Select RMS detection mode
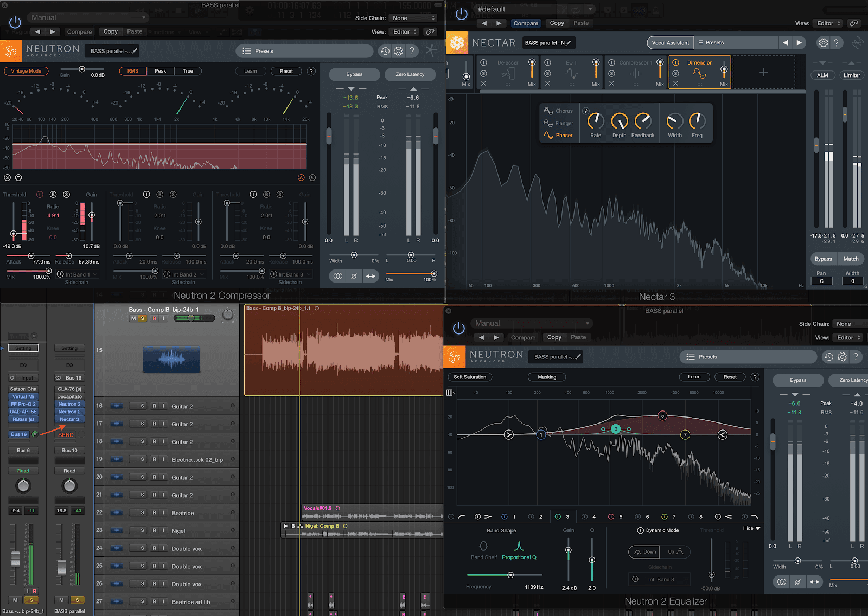Image resolution: width=868 pixels, height=616 pixels. pyautogui.click(x=133, y=71)
